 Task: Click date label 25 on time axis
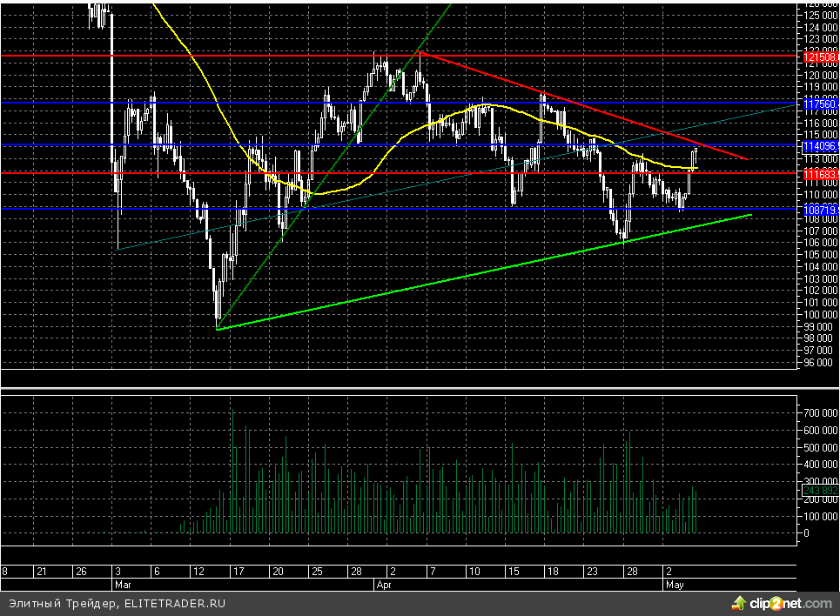tap(317, 572)
